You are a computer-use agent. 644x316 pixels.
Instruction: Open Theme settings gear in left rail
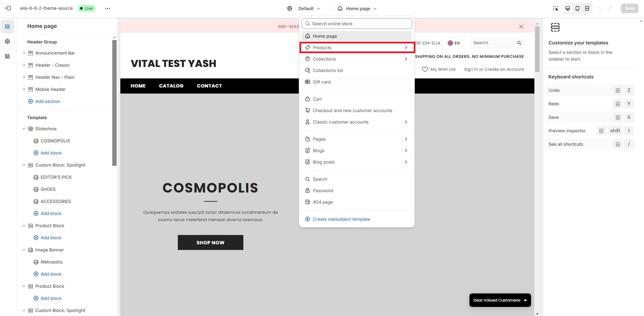[x=7, y=41]
